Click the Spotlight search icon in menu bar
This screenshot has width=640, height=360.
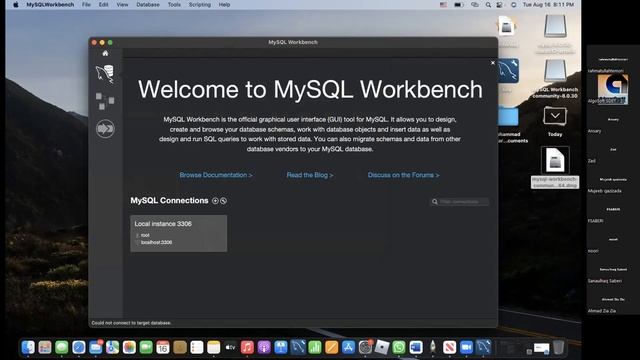click(488, 5)
